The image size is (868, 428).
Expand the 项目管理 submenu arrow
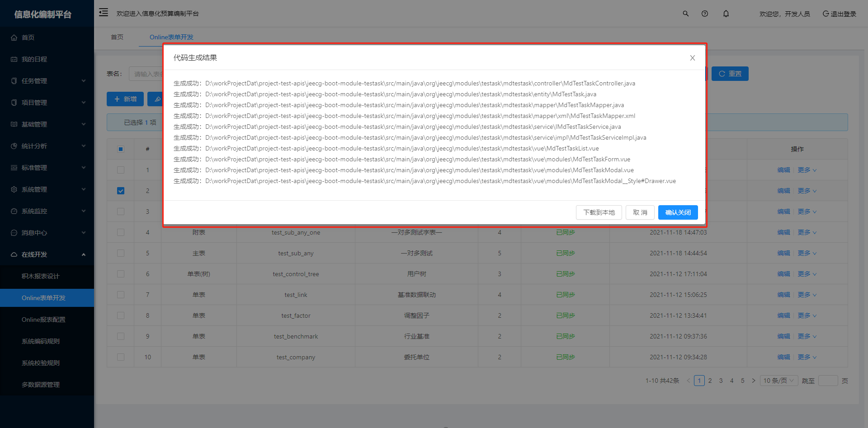[x=84, y=103]
